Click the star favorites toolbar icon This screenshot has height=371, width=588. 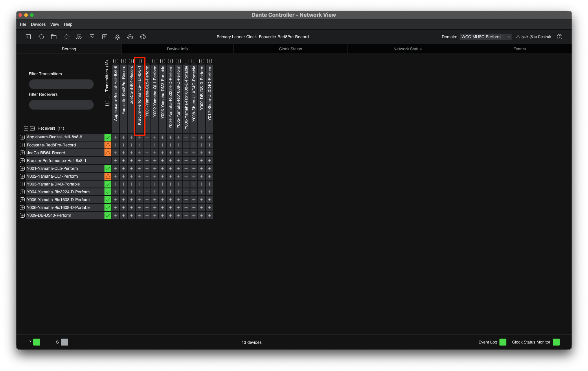click(x=67, y=37)
